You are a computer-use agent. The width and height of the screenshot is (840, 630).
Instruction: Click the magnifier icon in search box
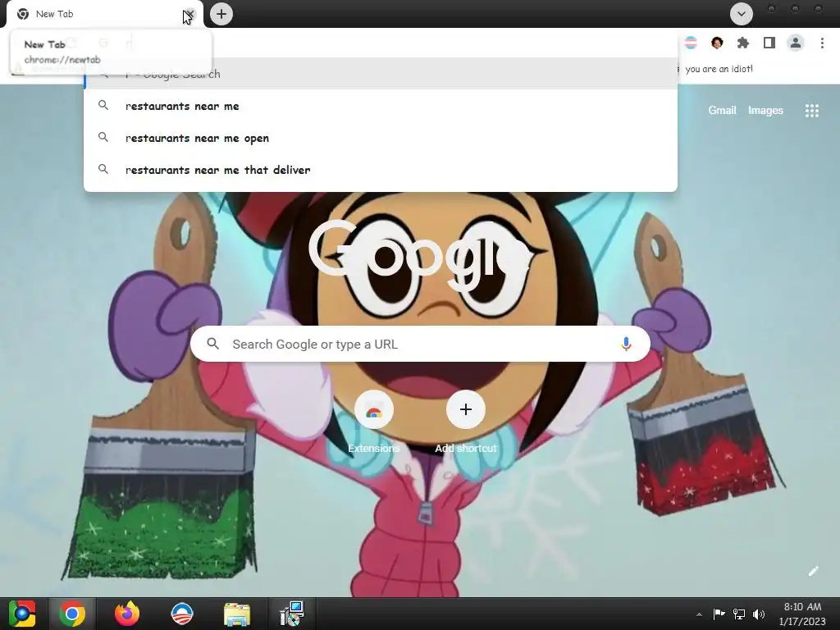pyautogui.click(x=212, y=344)
